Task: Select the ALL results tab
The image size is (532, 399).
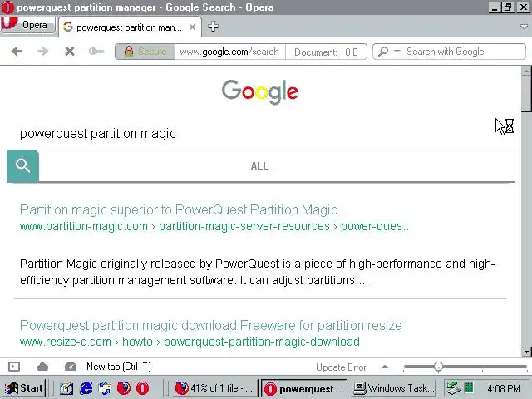Action: [259, 166]
